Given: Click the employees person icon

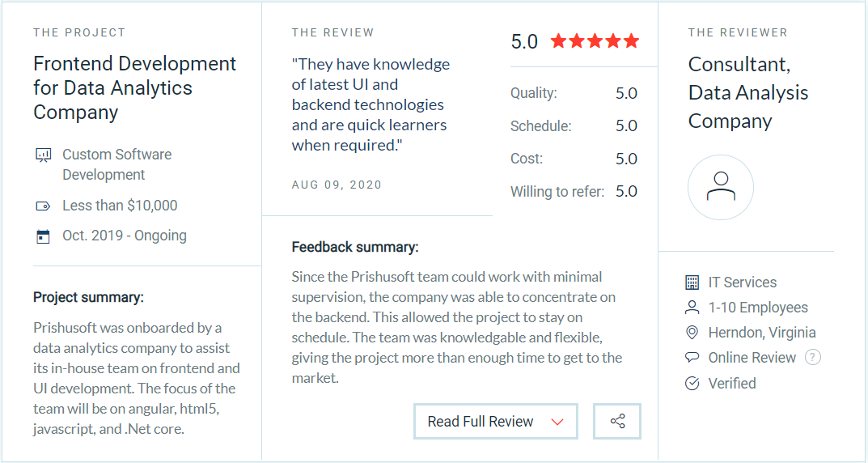Looking at the screenshot, I should pos(692,308).
